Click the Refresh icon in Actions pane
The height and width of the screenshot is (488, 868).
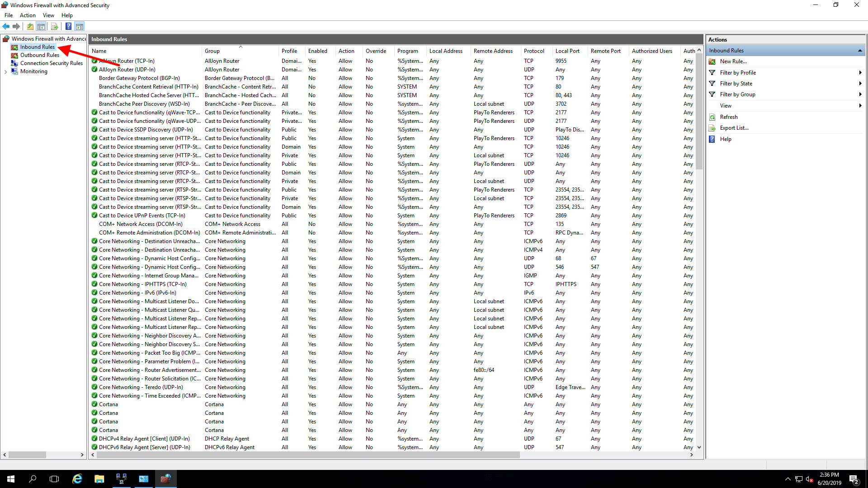(712, 117)
